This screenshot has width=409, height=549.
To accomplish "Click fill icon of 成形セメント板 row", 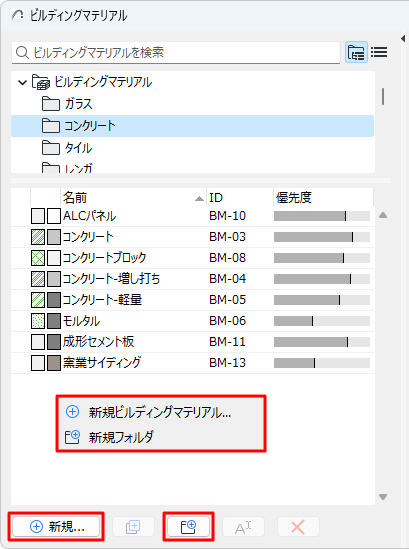I will coord(38,342).
